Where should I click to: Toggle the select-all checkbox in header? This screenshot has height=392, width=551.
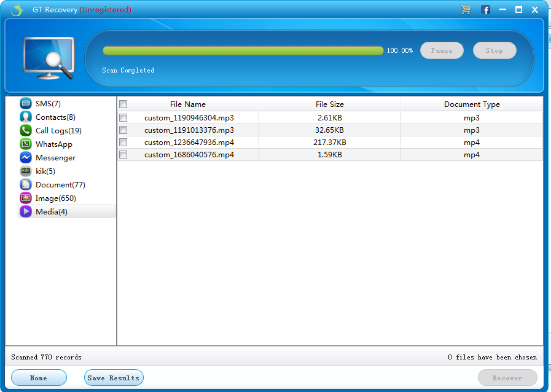(123, 104)
